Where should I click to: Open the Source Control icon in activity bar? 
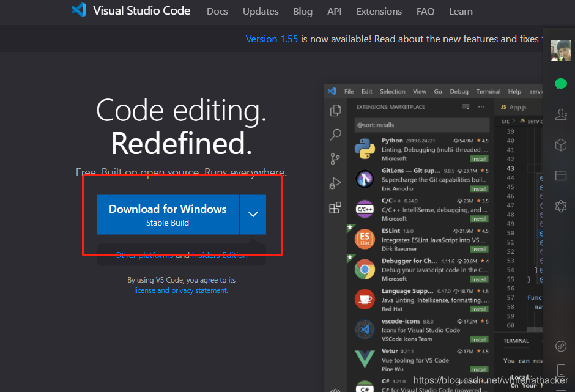[x=335, y=159]
